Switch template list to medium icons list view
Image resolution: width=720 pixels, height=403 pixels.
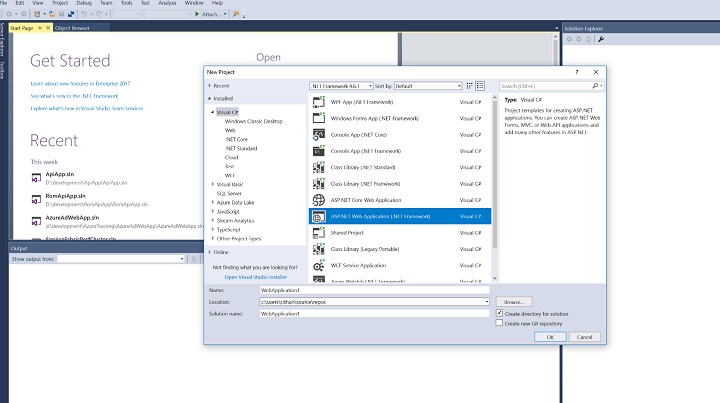click(x=480, y=86)
